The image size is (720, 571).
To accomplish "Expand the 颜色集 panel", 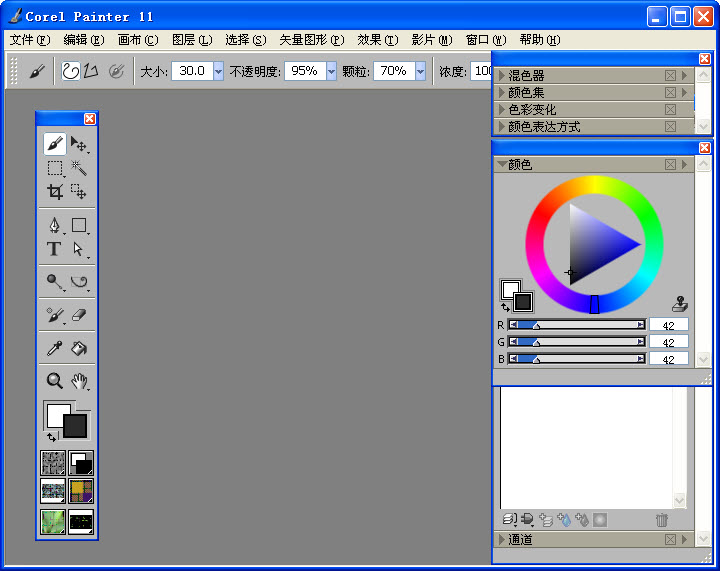I will pos(502,92).
